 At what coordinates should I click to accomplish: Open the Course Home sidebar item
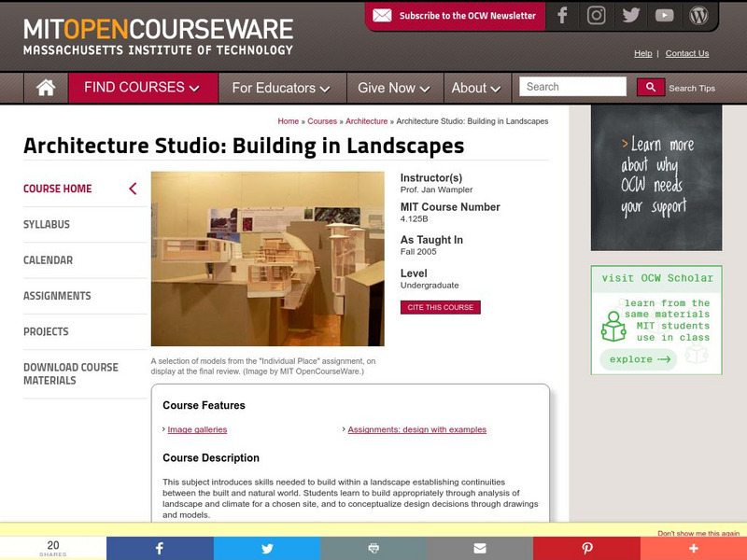point(58,189)
